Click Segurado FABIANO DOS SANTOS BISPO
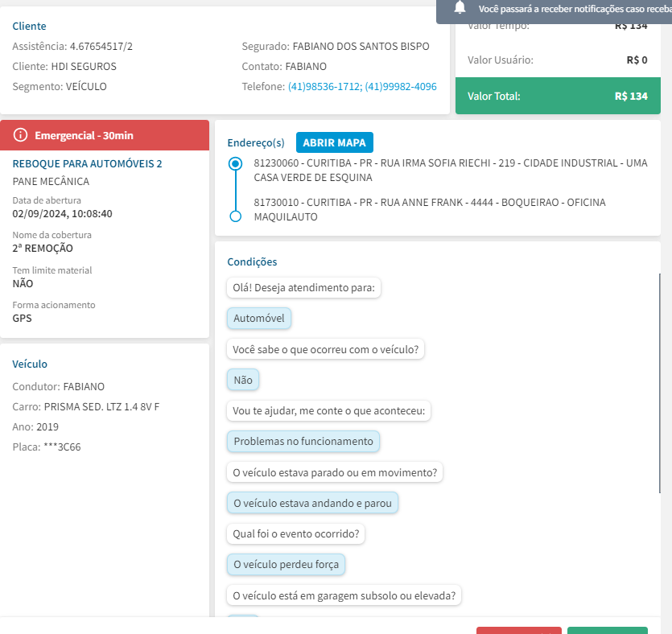The width and height of the screenshot is (672, 634). (x=336, y=47)
